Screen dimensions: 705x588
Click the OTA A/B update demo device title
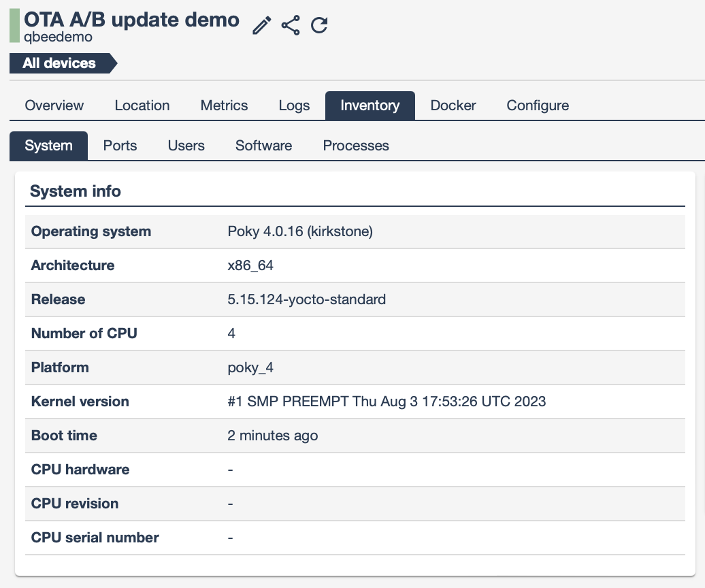pyautogui.click(x=131, y=20)
